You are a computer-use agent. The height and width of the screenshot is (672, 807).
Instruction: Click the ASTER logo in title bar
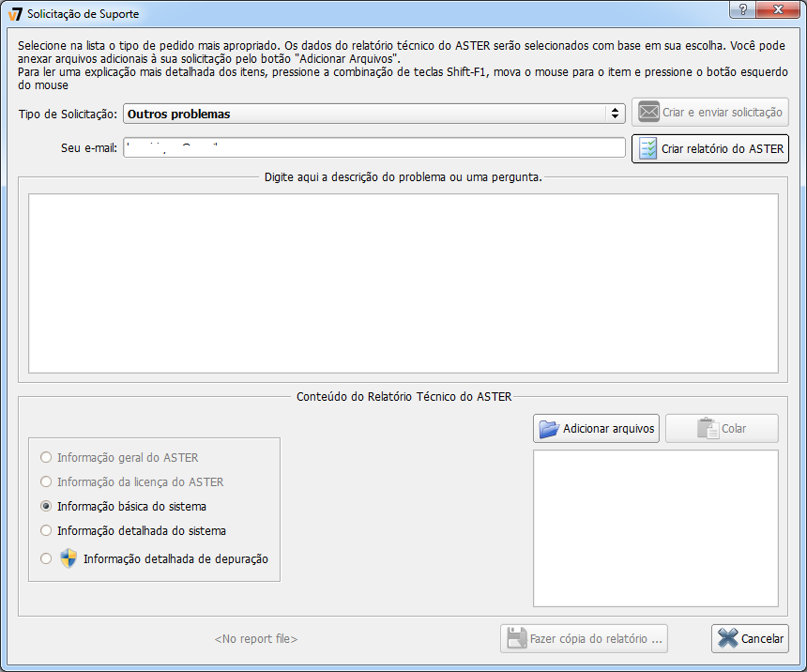(14, 14)
